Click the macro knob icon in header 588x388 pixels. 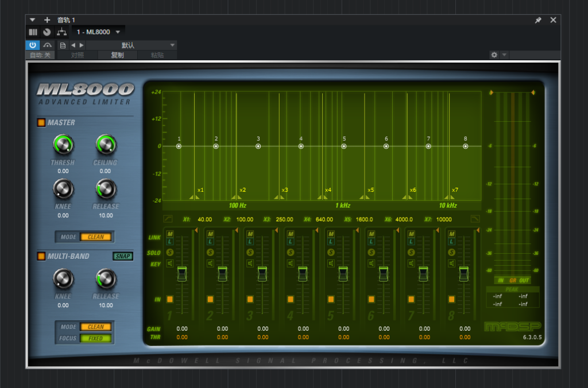click(x=47, y=32)
